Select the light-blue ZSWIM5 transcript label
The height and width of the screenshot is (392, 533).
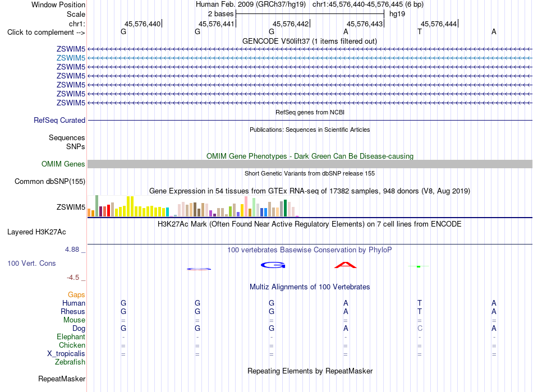tap(71, 58)
